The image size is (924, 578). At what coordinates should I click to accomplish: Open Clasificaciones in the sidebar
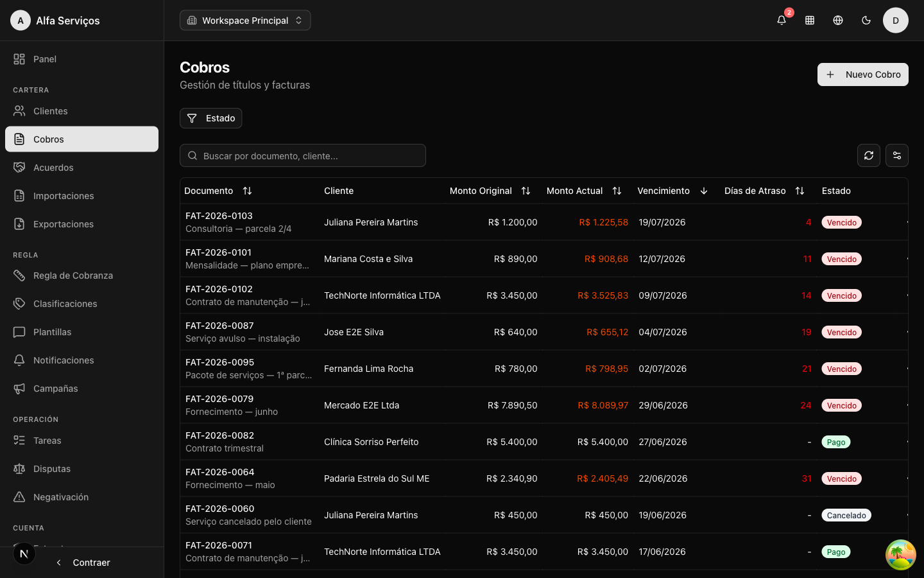[81, 304]
